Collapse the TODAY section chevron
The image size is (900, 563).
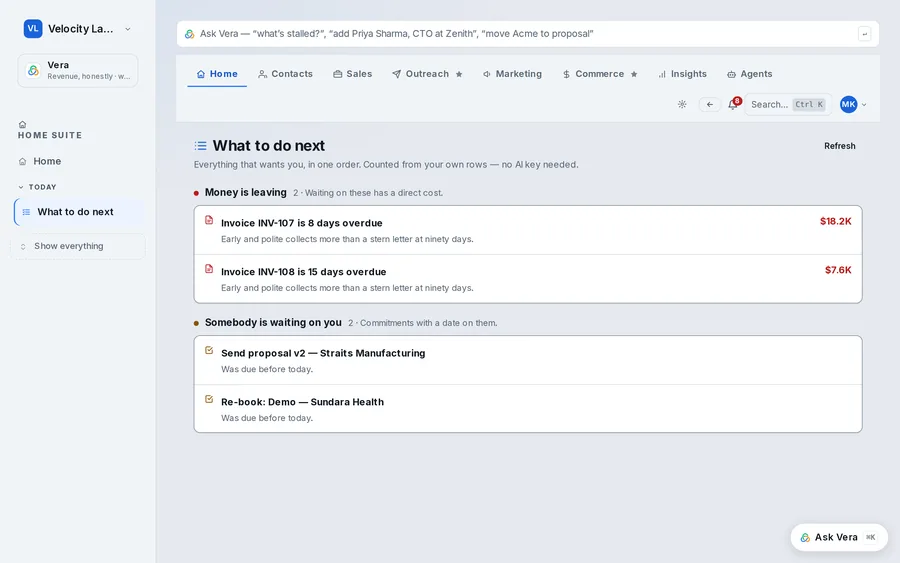tap(21, 187)
